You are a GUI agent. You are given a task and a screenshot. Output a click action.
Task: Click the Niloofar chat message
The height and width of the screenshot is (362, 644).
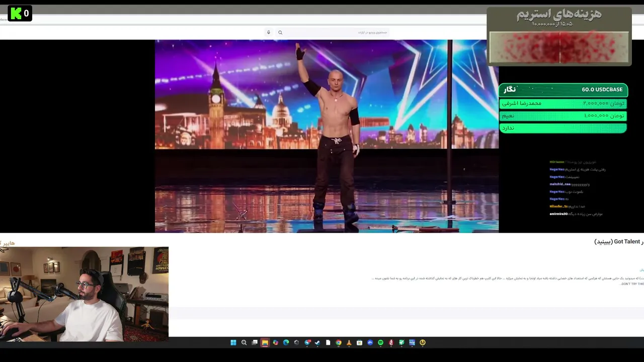pos(568,206)
